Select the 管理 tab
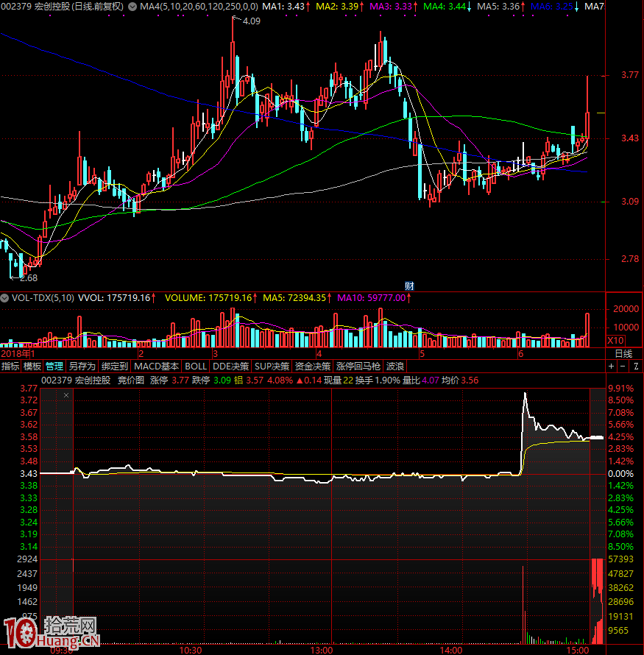The height and width of the screenshot is (655, 644). click(x=54, y=367)
